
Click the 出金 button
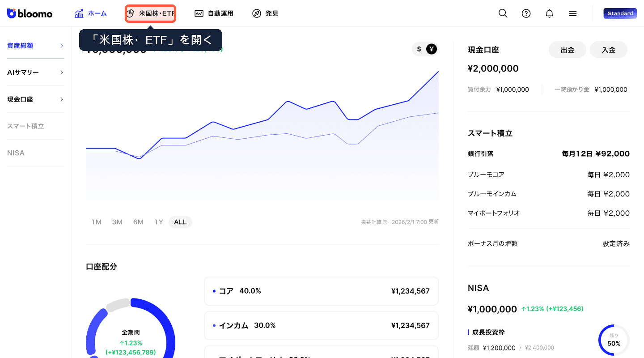[568, 50]
